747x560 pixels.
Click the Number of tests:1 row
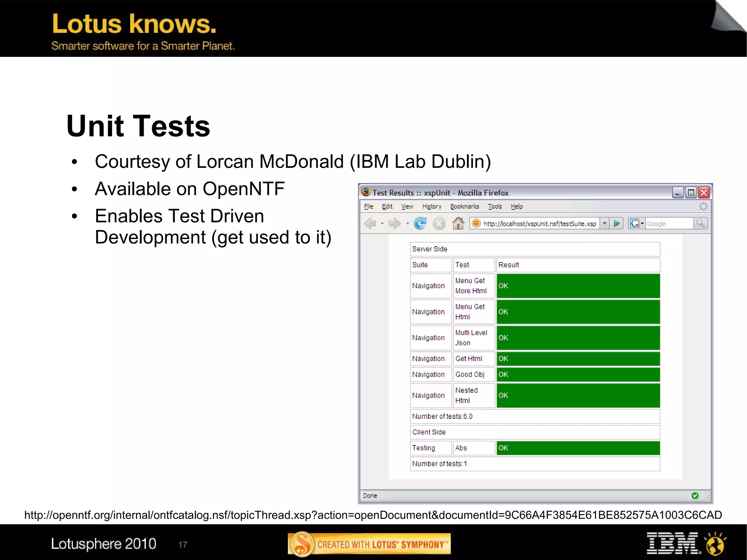pos(535,464)
